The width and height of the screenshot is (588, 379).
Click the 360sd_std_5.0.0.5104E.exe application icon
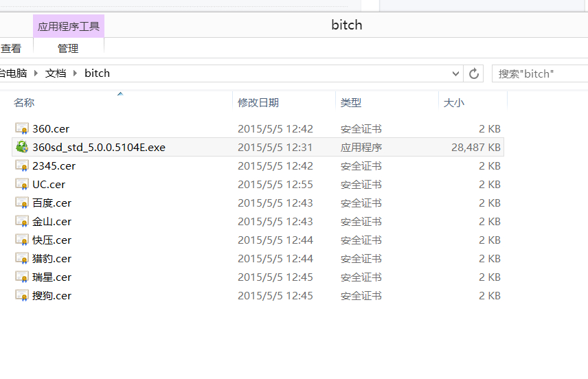(x=22, y=147)
